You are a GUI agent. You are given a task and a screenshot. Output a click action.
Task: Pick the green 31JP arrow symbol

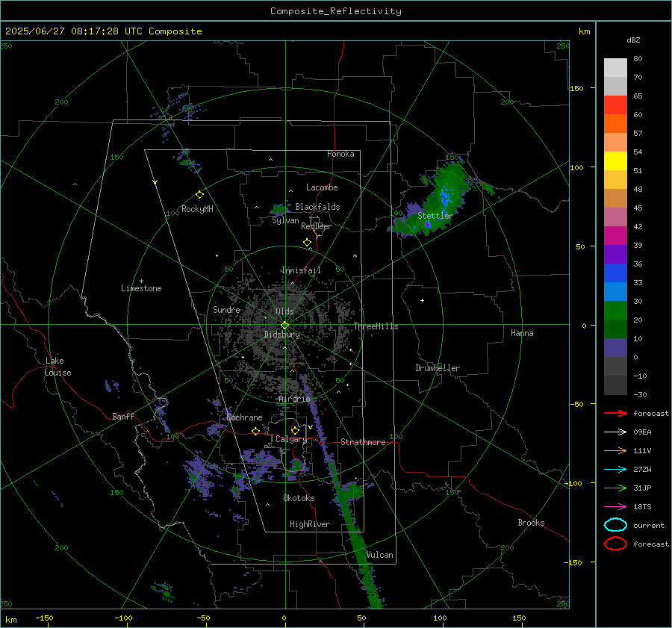pos(615,488)
